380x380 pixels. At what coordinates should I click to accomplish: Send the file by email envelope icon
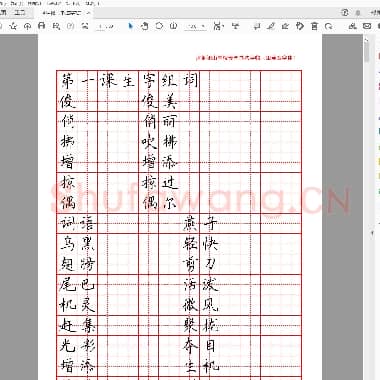pyautogui.click(x=367, y=26)
